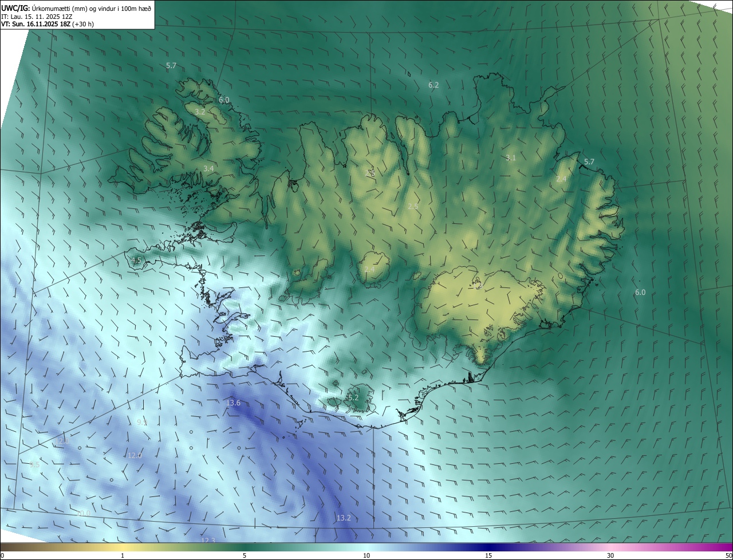Select the 5 tick on the precipitation legend
Viewport: 733px width, 560px height.
(x=245, y=555)
